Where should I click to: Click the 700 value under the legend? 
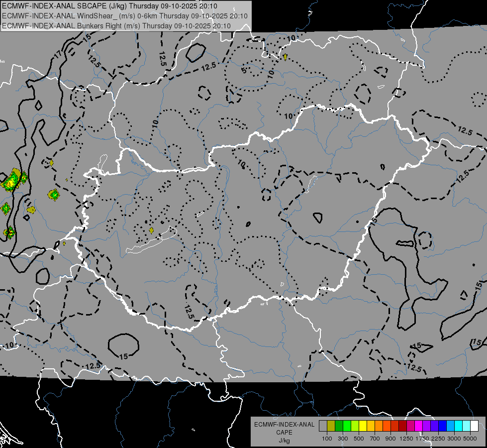pos(375,439)
